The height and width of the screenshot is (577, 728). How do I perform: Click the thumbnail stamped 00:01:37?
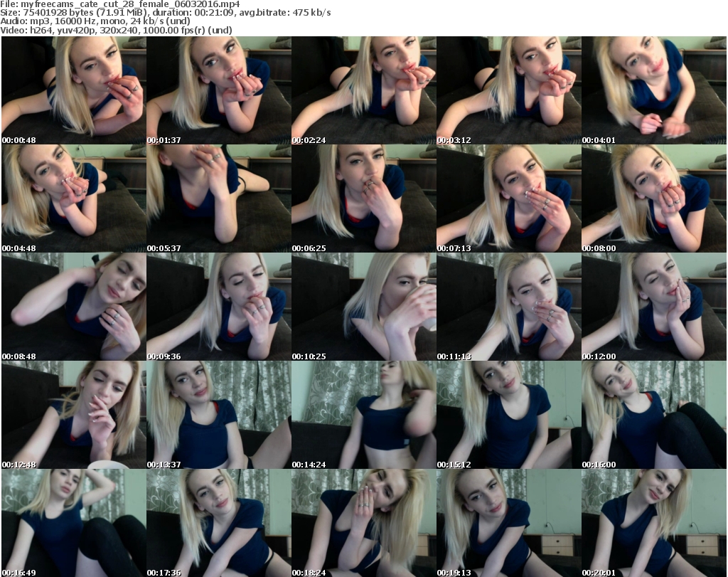click(219, 90)
